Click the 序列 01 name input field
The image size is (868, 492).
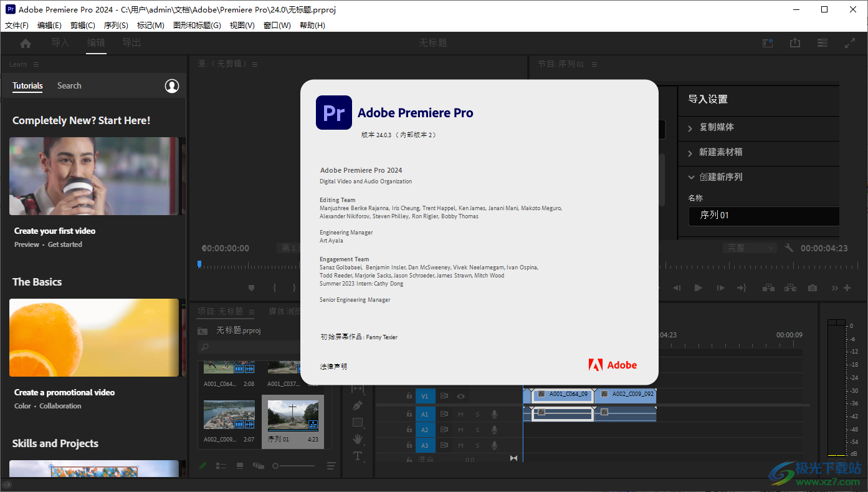763,215
